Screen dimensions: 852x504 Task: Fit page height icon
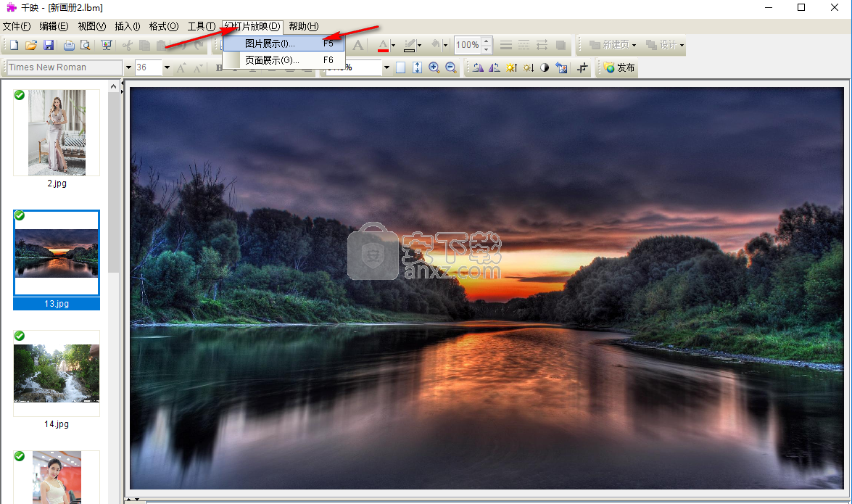coord(418,67)
